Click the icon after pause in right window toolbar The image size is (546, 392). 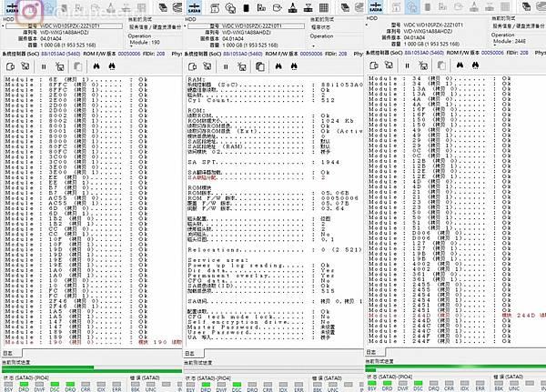(423, 65)
